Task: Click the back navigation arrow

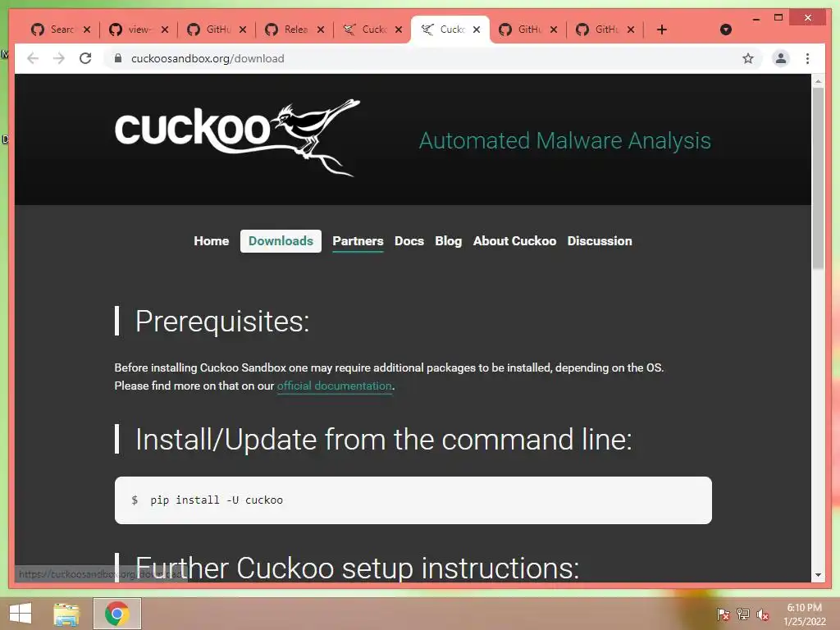Action: point(33,58)
